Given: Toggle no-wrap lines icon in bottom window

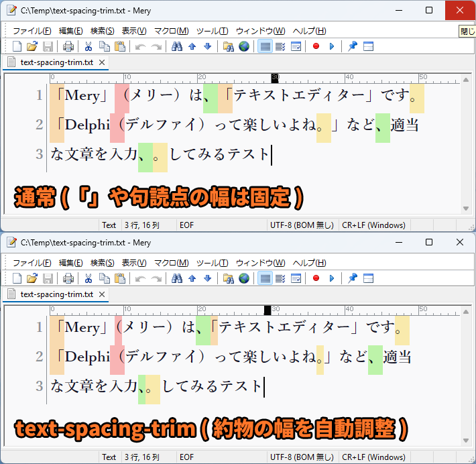Looking at the screenshot, I should (x=265, y=278).
